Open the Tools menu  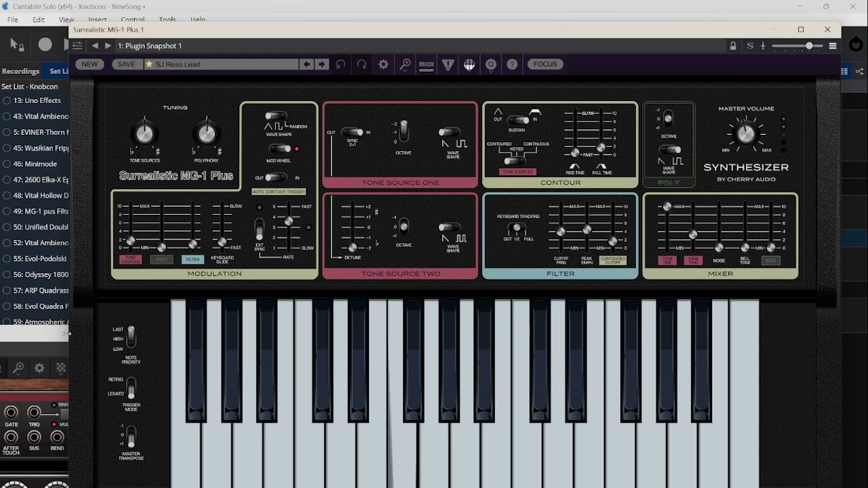(167, 20)
